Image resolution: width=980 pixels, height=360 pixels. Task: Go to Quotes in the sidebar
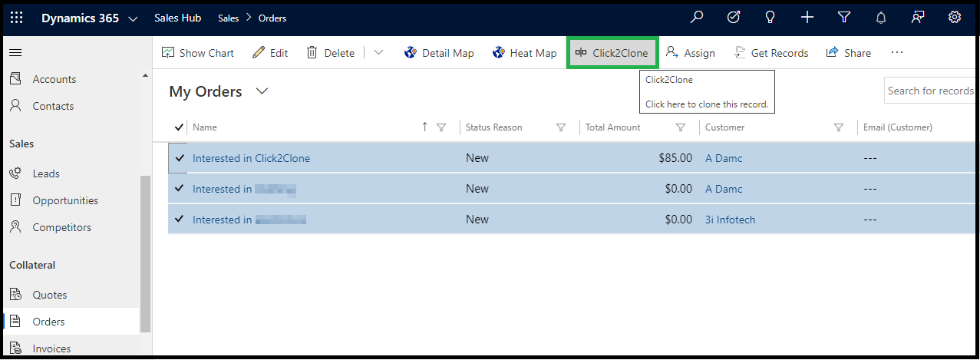pos(50,295)
